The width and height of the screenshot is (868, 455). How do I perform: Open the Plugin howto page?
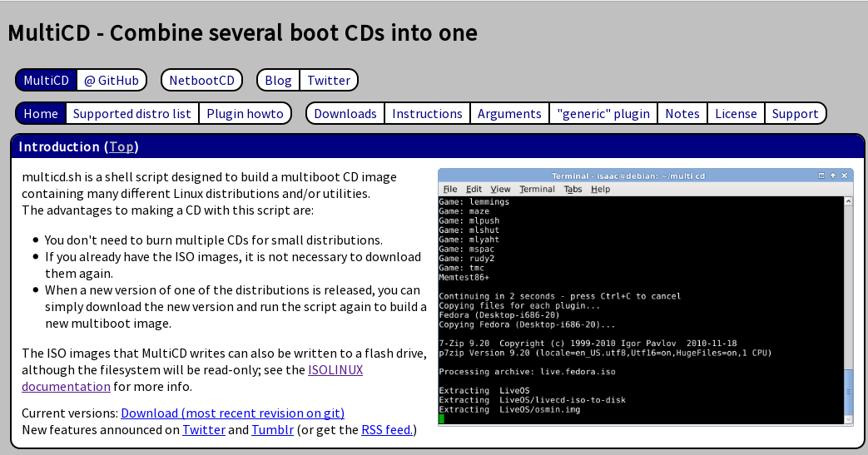pyautogui.click(x=246, y=113)
